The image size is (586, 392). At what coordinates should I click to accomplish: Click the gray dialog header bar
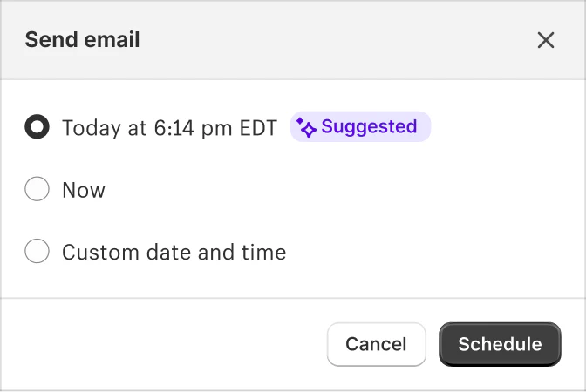331,40
